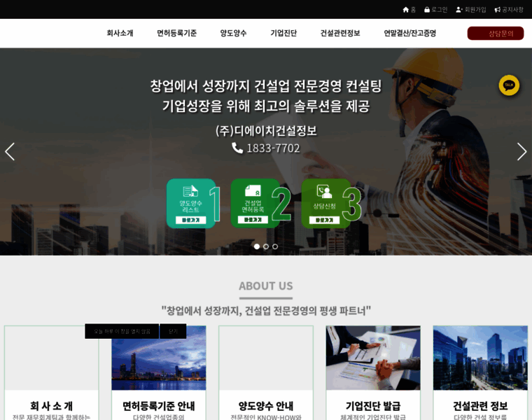Viewport: 532px width, 420px height.
Task: Select the third slide indicator dot
Action: (x=275, y=246)
